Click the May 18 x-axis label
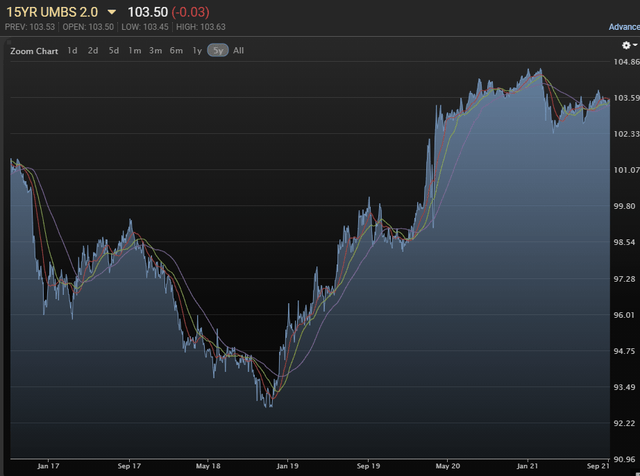This screenshot has height=476, width=640. click(208, 466)
